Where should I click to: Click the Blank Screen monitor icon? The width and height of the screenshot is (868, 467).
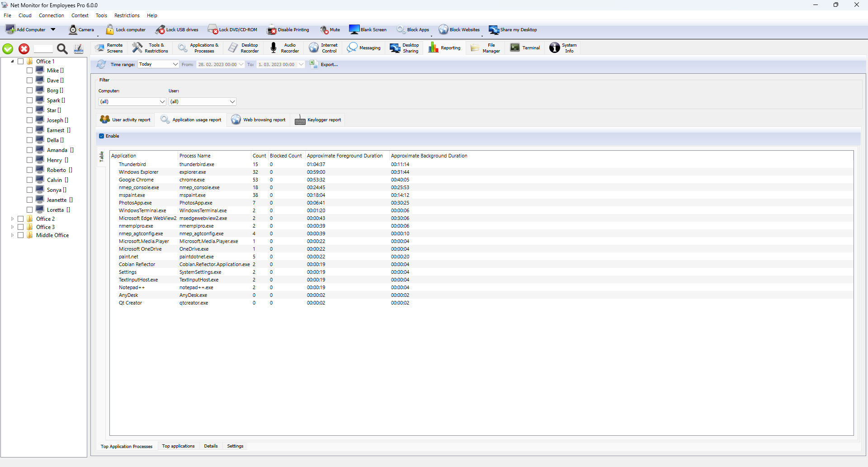354,30
